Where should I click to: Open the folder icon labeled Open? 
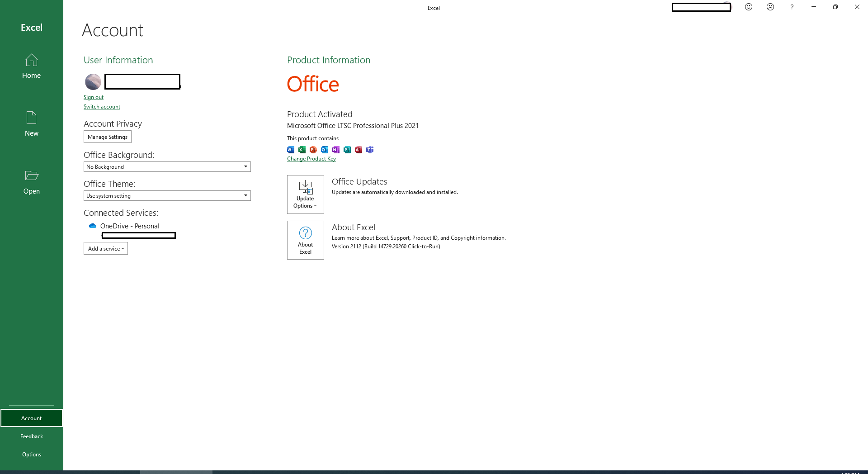31,175
